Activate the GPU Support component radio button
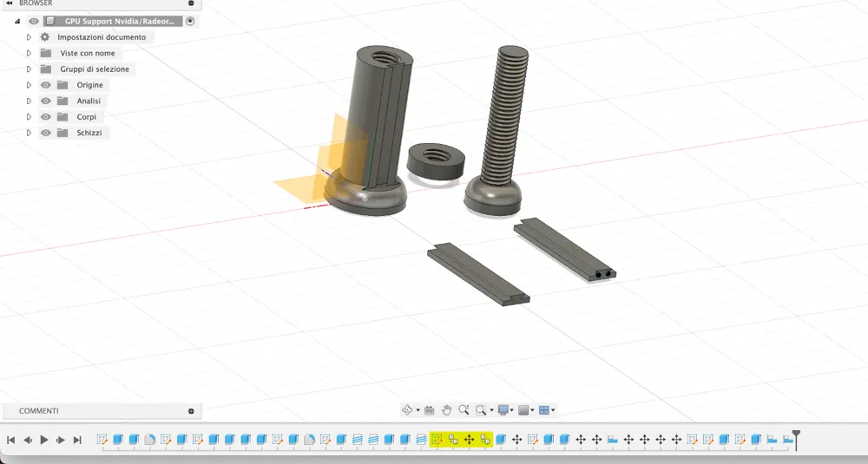The height and width of the screenshot is (464, 868). [x=190, y=21]
